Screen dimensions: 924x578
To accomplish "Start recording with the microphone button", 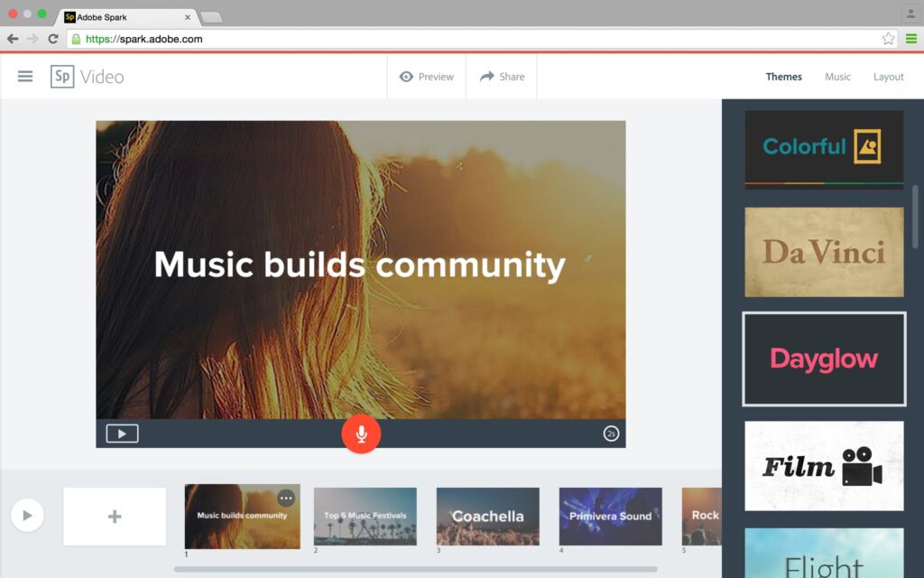I will point(362,433).
